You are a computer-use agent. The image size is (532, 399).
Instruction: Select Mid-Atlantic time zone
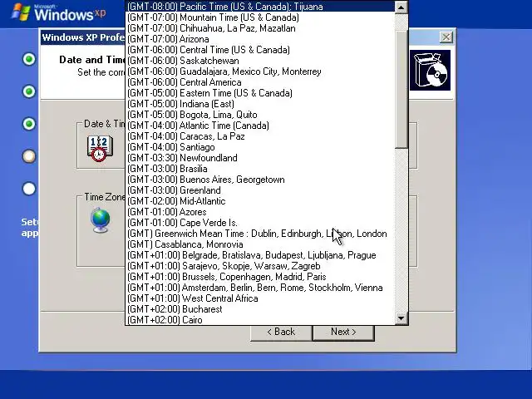(x=260, y=201)
